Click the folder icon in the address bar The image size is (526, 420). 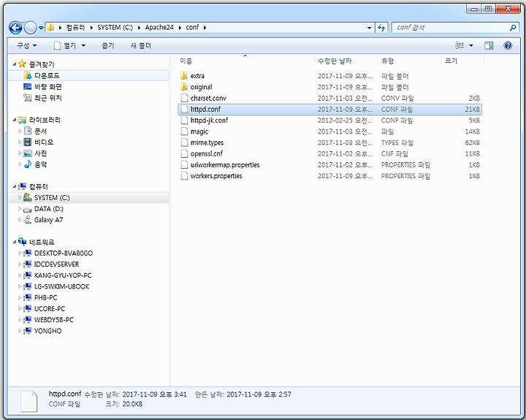click(50, 28)
